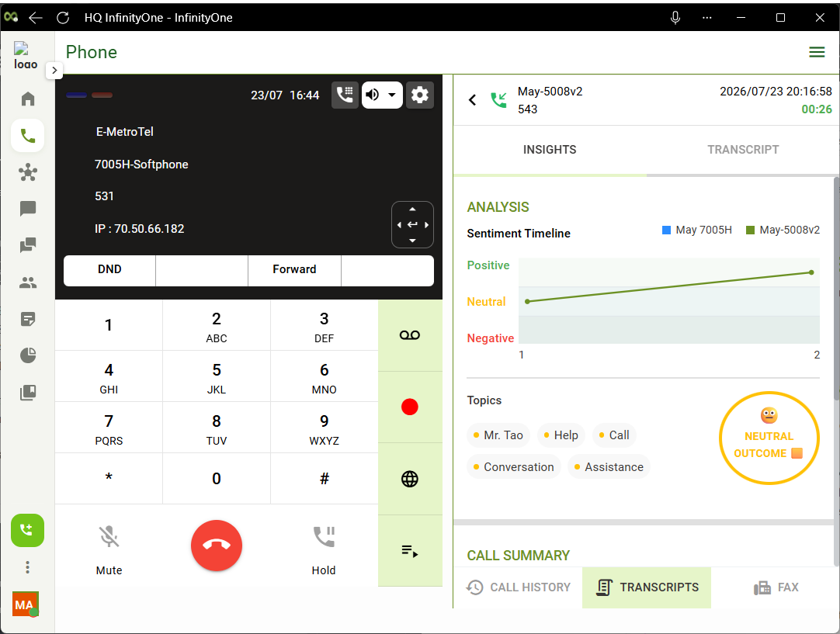Hang up with the red end-call button

point(217,546)
